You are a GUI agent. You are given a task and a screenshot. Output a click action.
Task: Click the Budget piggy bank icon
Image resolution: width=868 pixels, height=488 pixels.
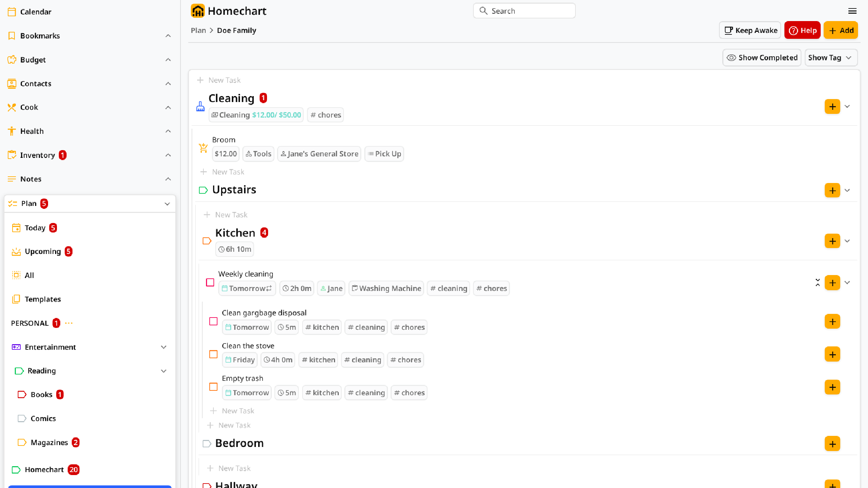click(12, 60)
